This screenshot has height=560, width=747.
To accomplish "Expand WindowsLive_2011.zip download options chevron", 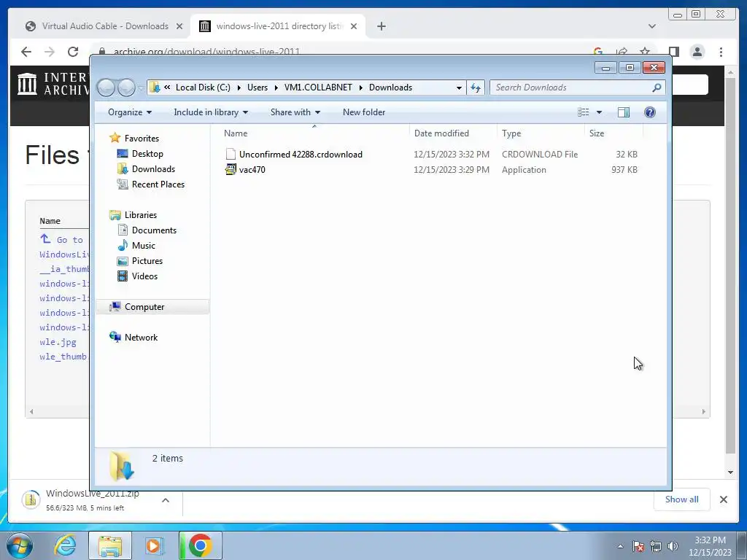I will coord(166,500).
